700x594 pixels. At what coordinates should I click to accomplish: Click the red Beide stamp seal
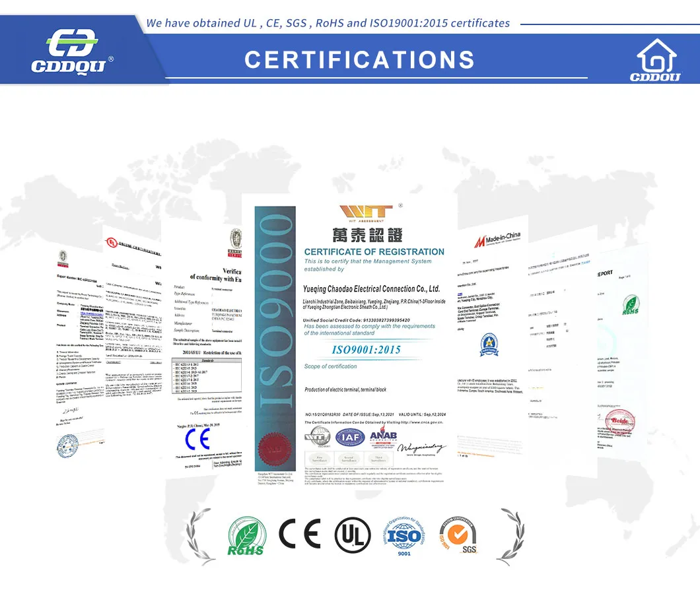click(619, 421)
